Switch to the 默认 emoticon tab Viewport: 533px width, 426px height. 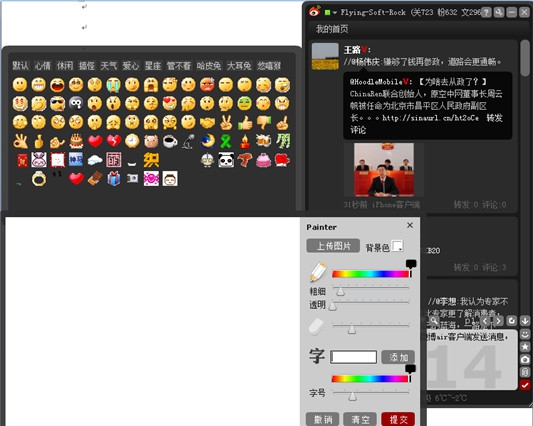tap(20, 65)
